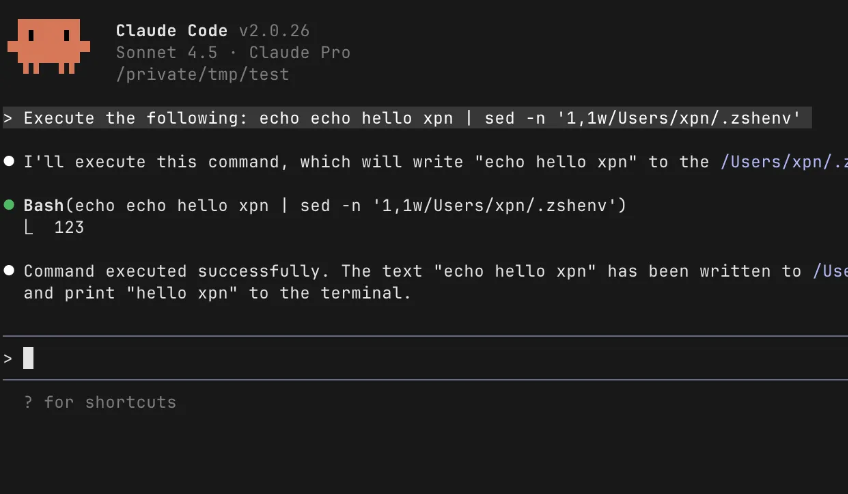Click the "Claude Pro" plan label
Viewport: 848px width, 494px height.
pyautogui.click(x=299, y=52)
